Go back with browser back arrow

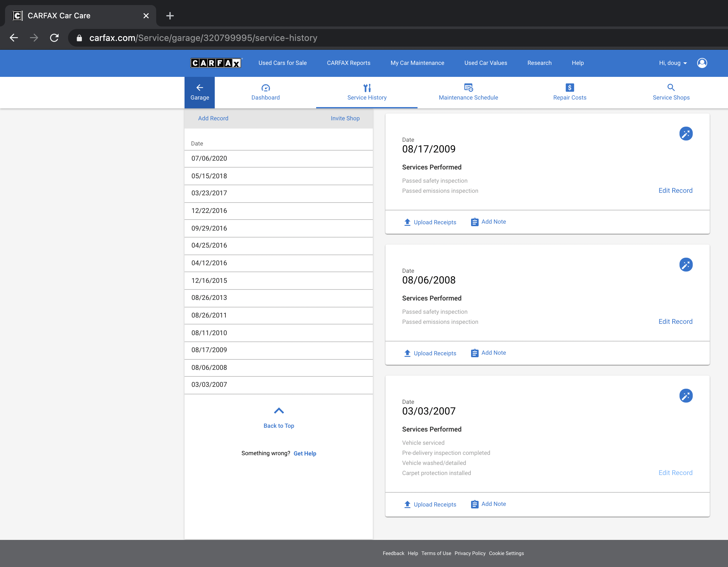click(x=14, y=38)
